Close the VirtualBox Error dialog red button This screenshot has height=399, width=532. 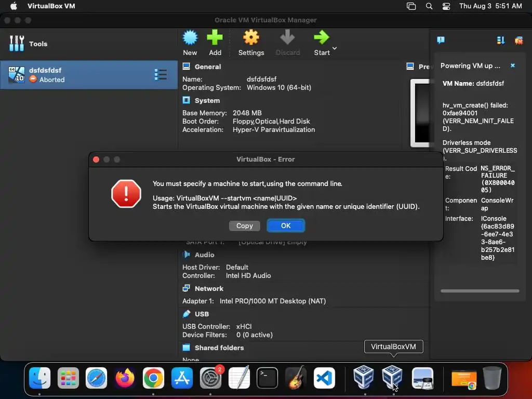coord(96,159)
